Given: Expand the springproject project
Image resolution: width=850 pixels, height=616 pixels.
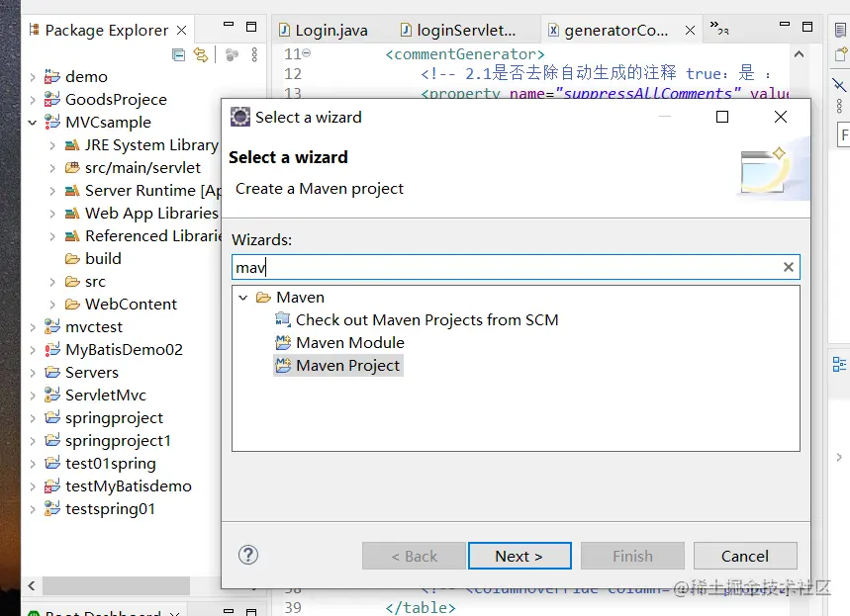Looking at the screenshot, I should pyautogui.click(x=33, y=418).
